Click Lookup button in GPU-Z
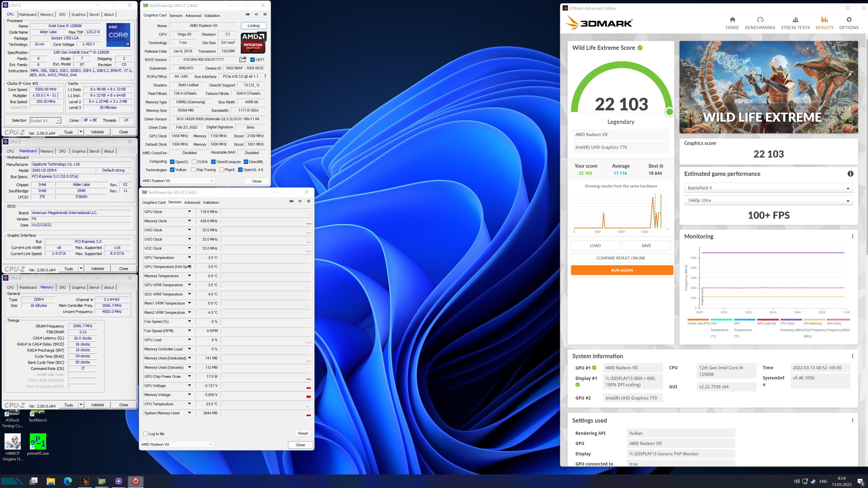 253,26
